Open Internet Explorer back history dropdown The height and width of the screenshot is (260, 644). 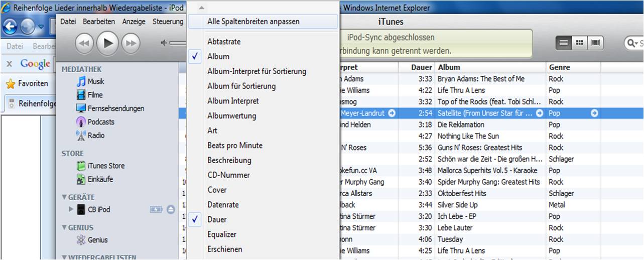41,27
